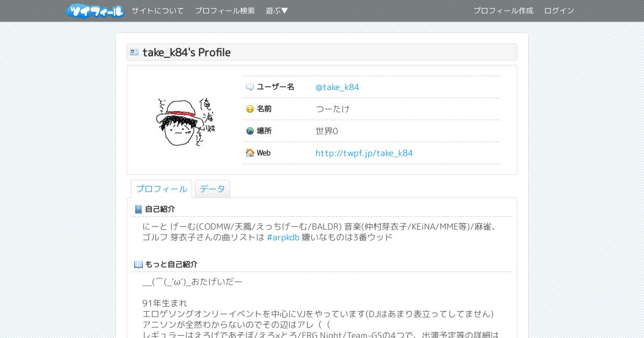644x338 pixels.
Task: Click the globe icon beside 場所
Action: click(x=250, y=131)
